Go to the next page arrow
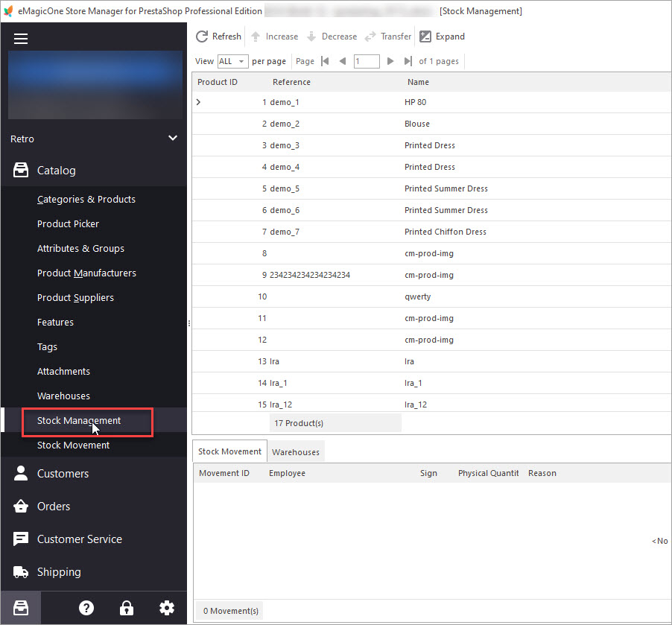 coord(390,61)
